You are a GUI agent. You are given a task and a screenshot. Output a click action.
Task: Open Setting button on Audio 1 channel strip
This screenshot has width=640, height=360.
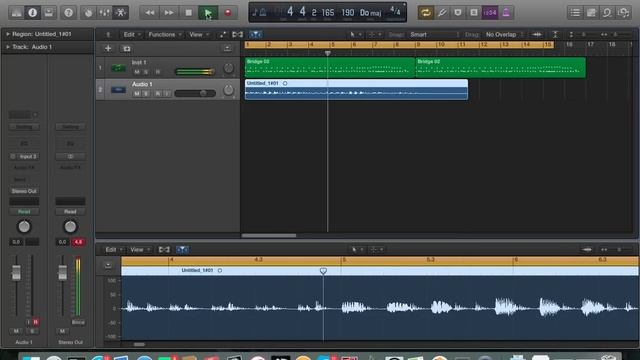point(24,127)
